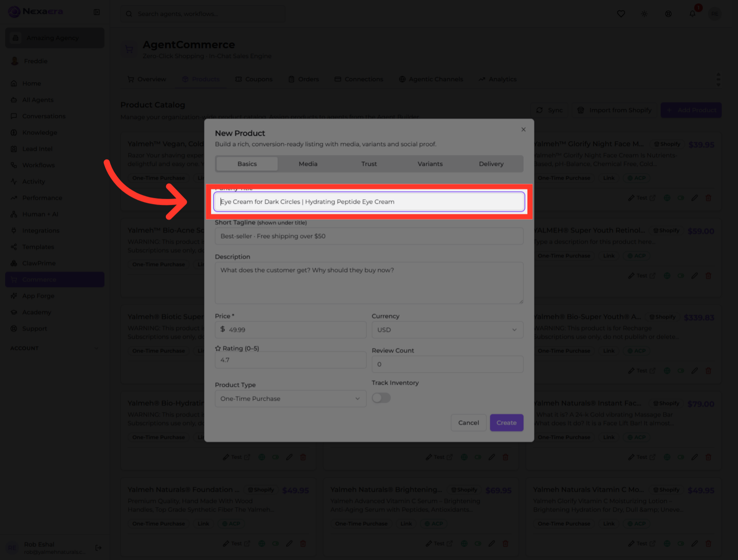The height and width of the screenshot is (560, 738).
Task: Click the Price input field
Action: 290,330
